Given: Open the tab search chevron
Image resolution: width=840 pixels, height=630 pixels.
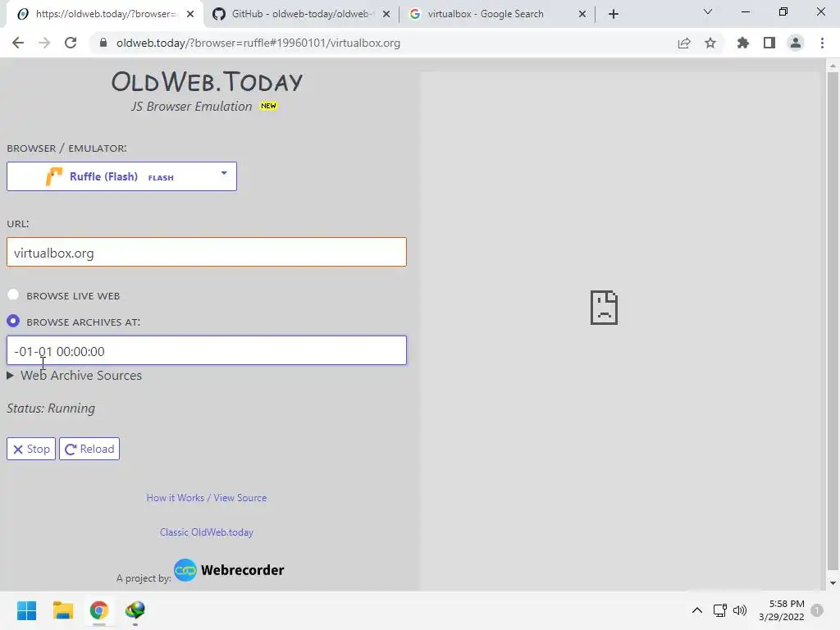Looking at the screenshot, I should click(708, 11).
